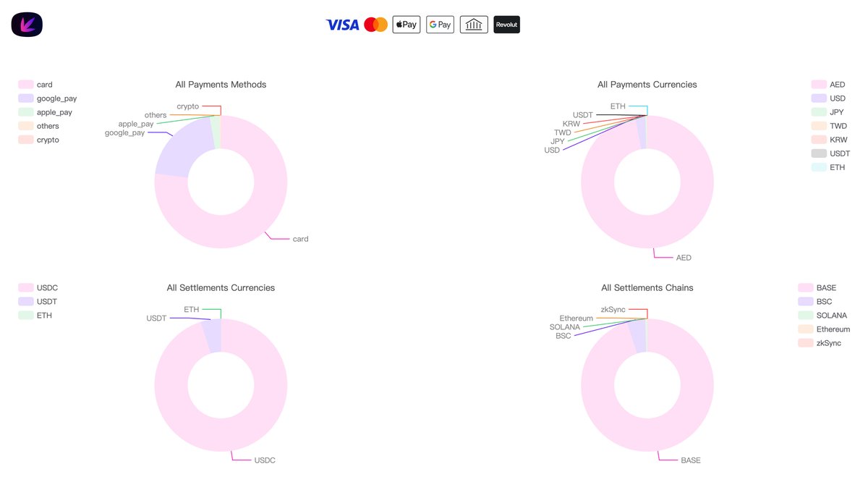Click the 'KRW' pie callout label
The width and height of the screenshot is (868, 490).
571,124
